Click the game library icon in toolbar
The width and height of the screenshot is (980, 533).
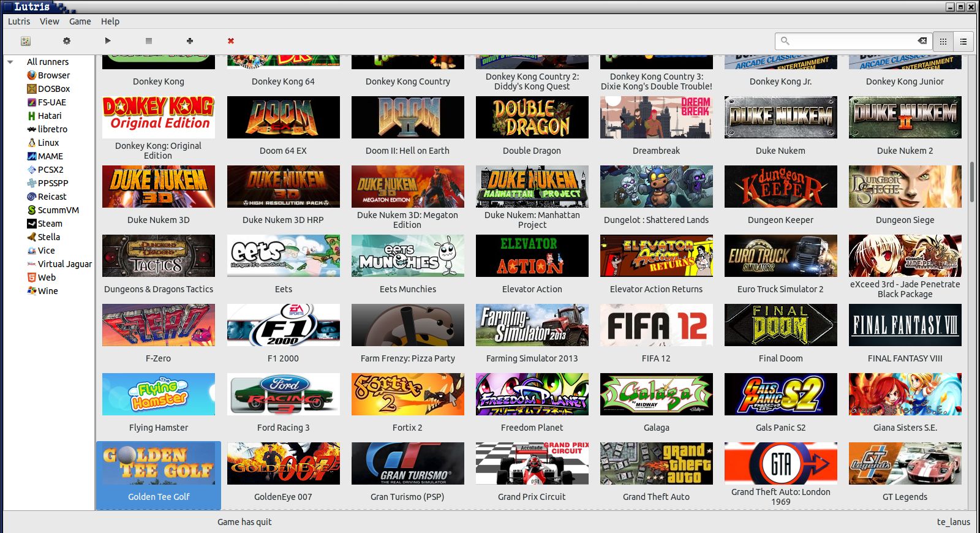(26, 41)
